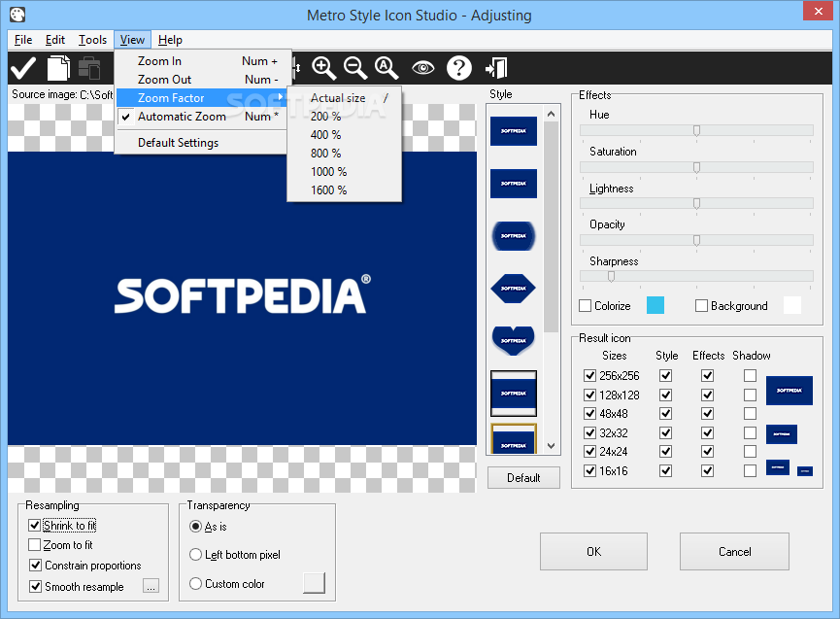
Task: Click the exit door toolbar icon
Action: pos(496,68)
